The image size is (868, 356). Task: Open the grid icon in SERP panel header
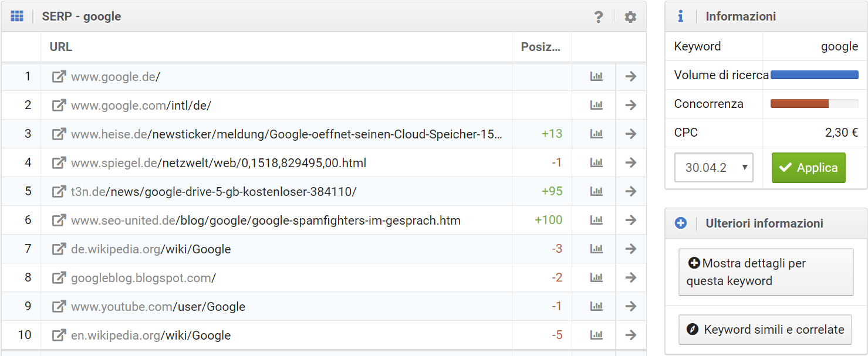point(17,16)
